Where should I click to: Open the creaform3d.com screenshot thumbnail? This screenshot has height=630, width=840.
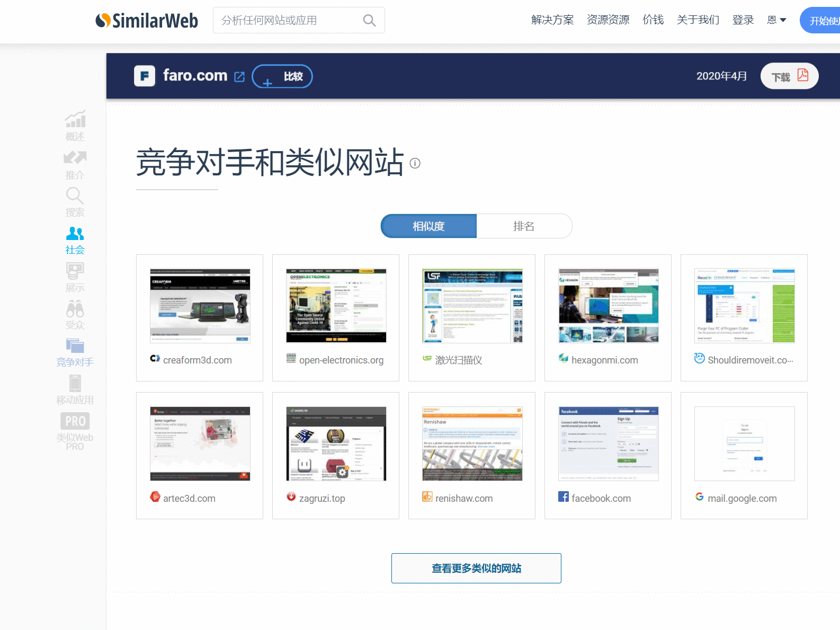click(x=200, y=306)
